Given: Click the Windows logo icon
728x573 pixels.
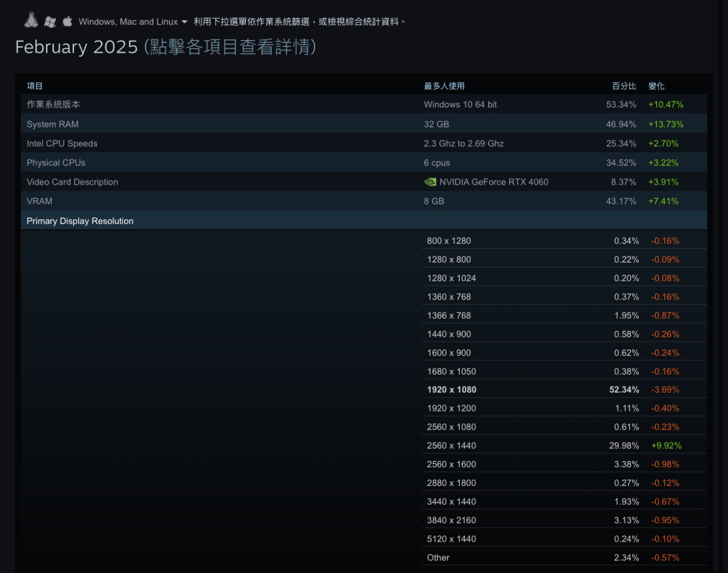Looking at the screenshot, I should point(50,22).
